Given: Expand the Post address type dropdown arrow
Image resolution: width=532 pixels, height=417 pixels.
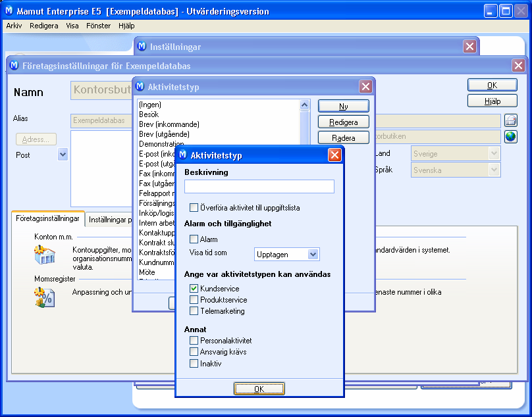Looking at the screenshot, I should [x=63, y=155].
